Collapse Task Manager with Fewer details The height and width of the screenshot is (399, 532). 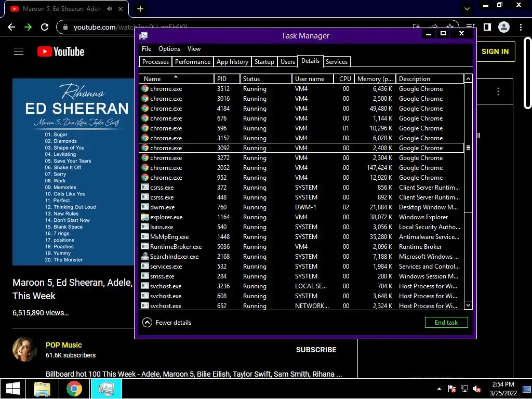167,322
